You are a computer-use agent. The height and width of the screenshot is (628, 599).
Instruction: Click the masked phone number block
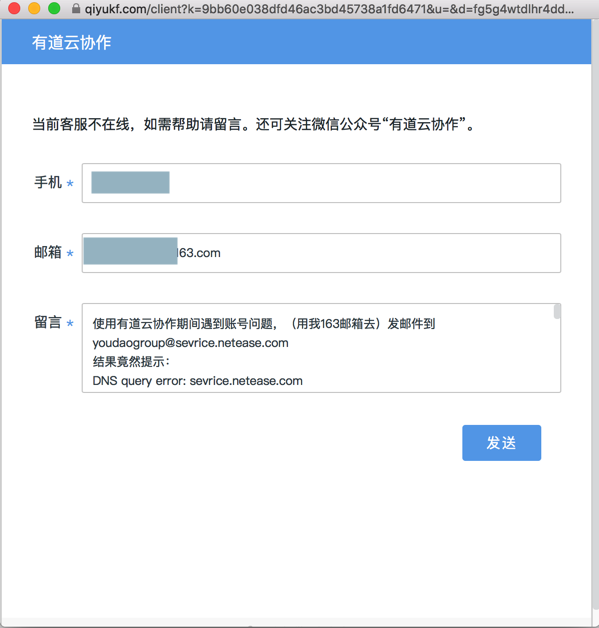[x=130, y=182]
